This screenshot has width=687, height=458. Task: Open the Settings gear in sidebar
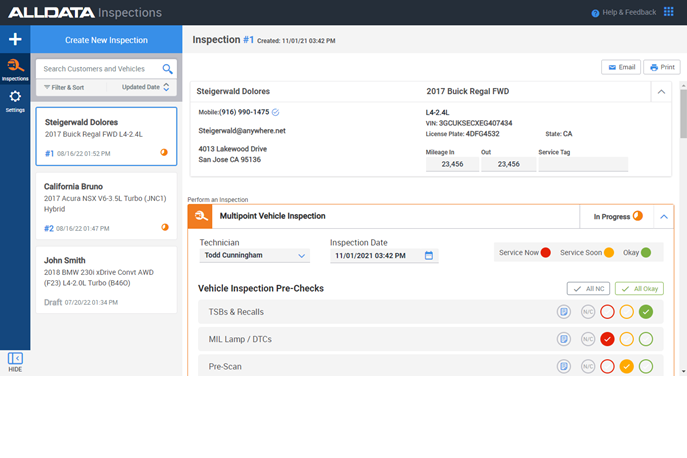click(15, 98)
